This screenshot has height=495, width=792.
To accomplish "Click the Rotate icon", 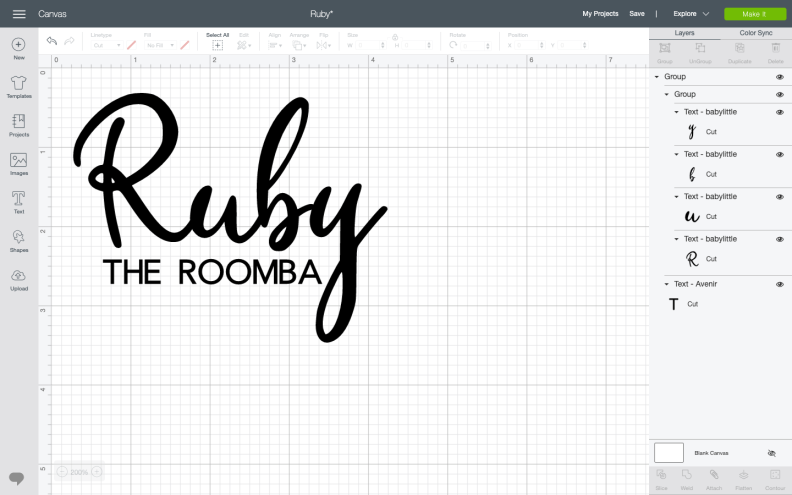I will click(x=453, y=45).
